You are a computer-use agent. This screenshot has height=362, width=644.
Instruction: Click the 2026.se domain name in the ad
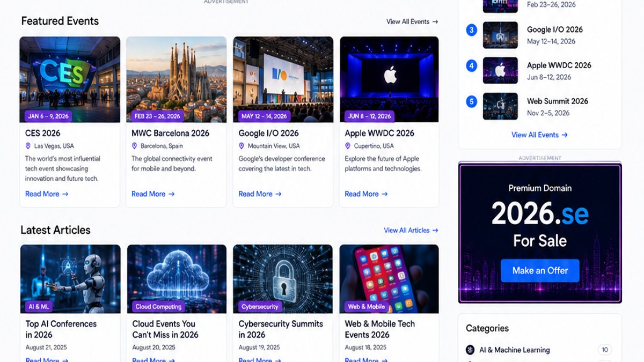pyautogui.click(x=540, y=214)
